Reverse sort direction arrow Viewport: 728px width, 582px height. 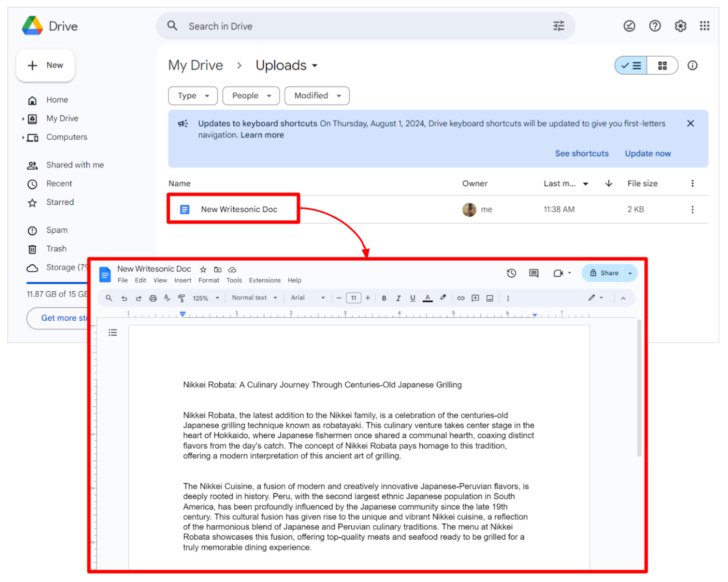coord(609,183)
